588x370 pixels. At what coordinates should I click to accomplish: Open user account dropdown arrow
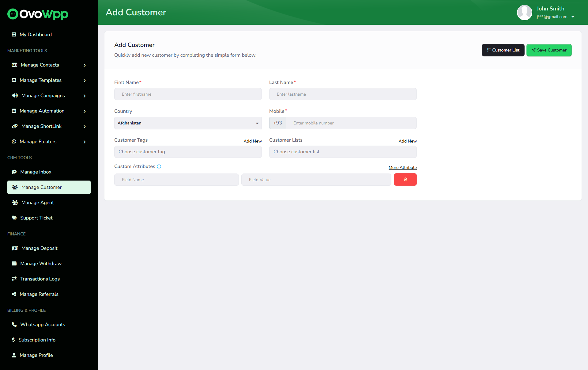[x=573, y=17]
